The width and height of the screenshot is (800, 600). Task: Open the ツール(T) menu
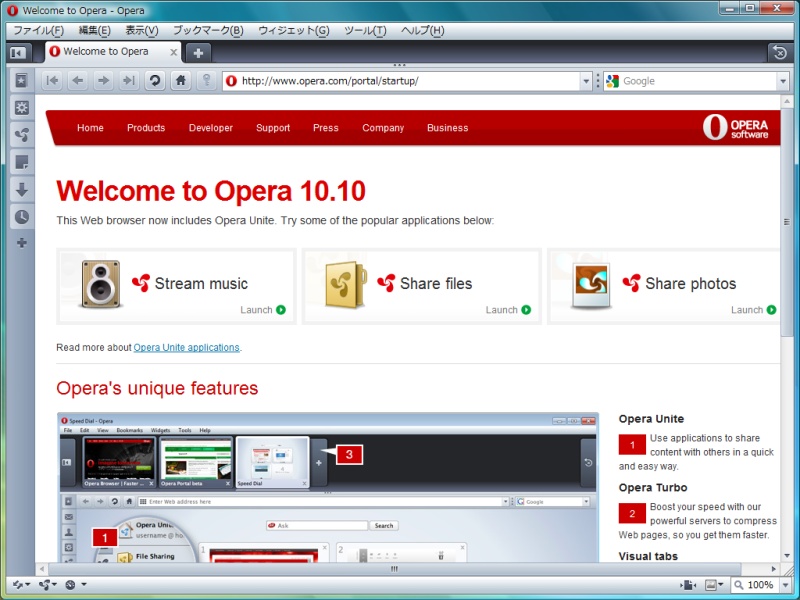tap(365, 31)
